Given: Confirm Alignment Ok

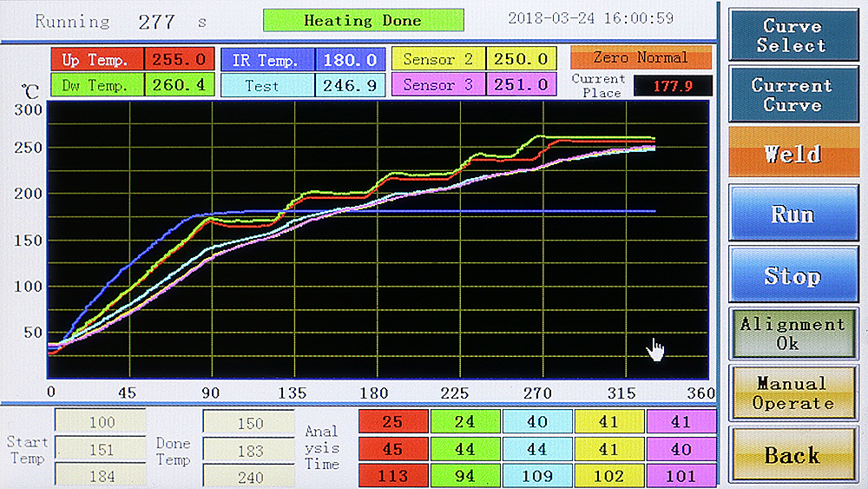Looking at the screenshot, I should click(793, 334).
